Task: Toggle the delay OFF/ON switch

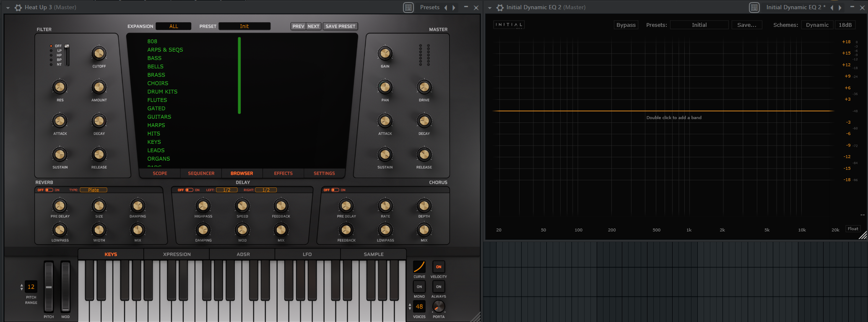Action: click(189, 190)
